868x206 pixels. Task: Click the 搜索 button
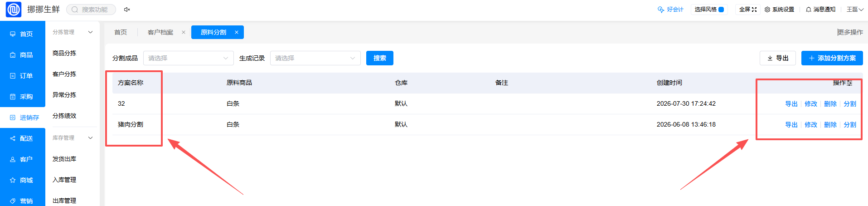coord(380,58)
